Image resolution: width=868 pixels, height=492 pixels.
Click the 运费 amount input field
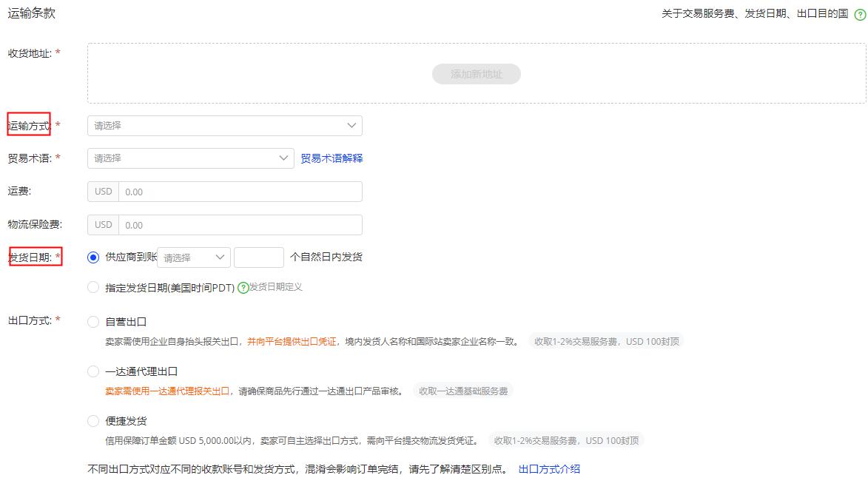pos(240,192)
